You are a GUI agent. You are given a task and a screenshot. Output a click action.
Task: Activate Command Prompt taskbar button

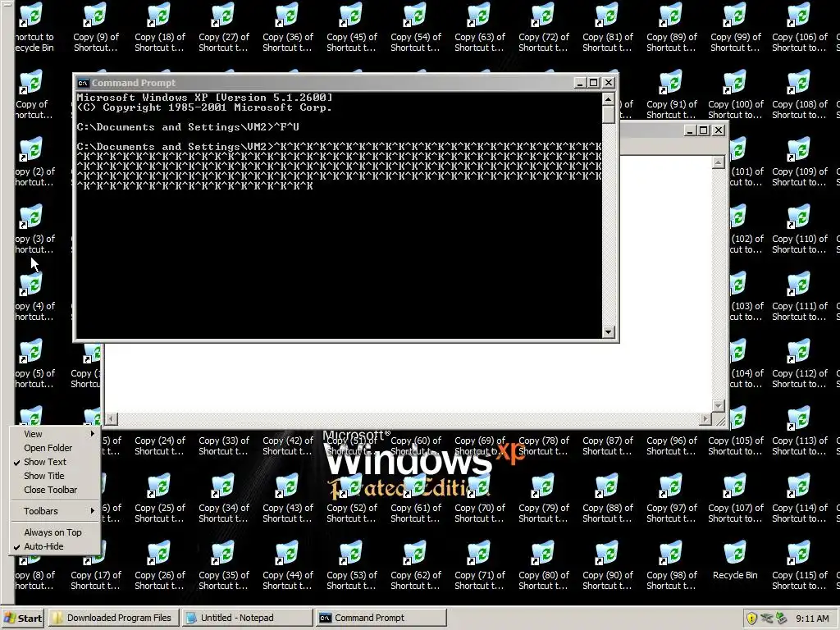pyautogui.click(x=381, y=618)
